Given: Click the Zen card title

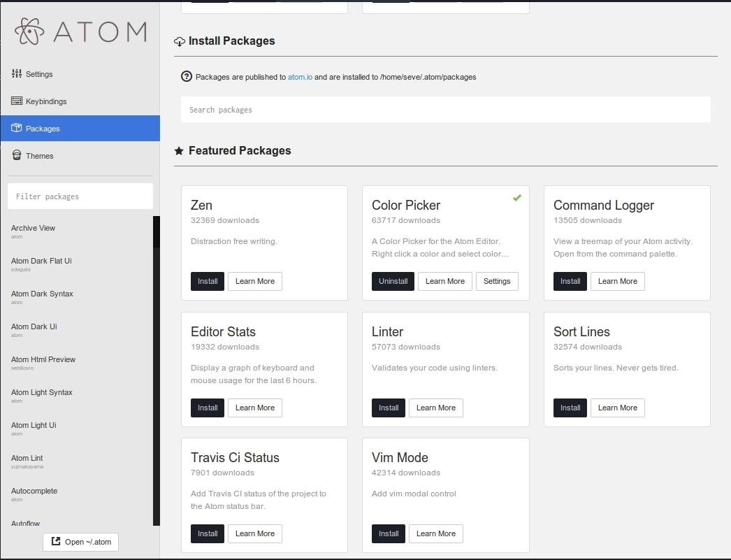Looking at the screenshot, I should point(201,205).
